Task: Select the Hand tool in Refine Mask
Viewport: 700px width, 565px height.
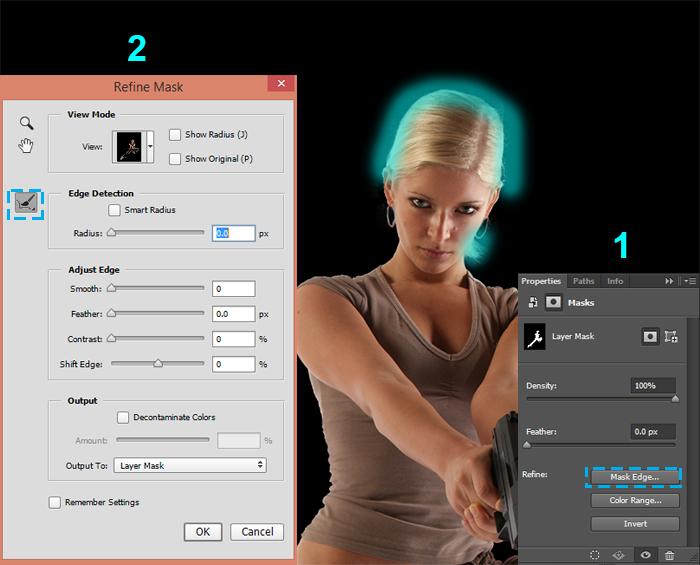Action: coord(26,145)
